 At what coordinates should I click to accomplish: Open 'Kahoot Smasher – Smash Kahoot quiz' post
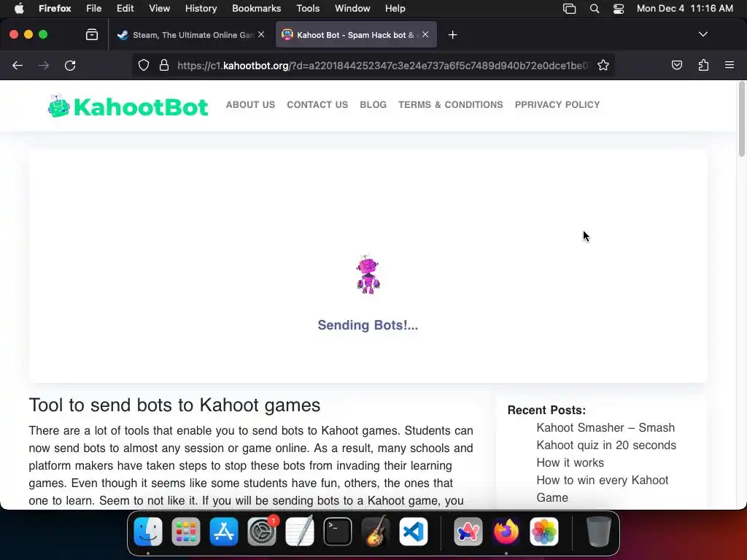(x=606, y=436)
